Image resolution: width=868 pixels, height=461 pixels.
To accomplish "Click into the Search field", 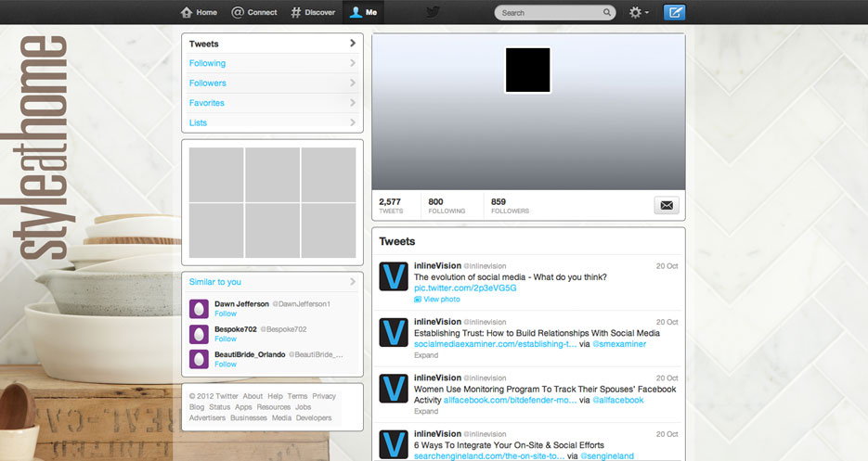I will (554, 13).
